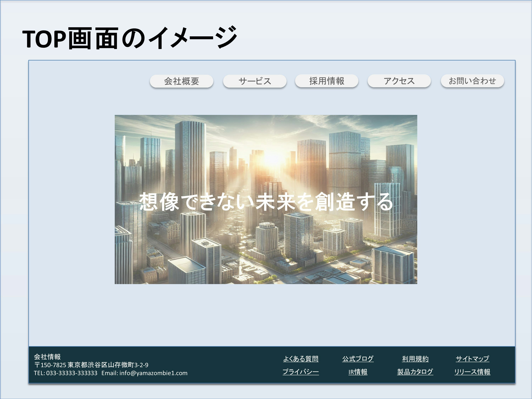Viewport: 532px width, 399px height.
Task: Click the TEL phone number in the footer
Action: (x=65, y=373)
